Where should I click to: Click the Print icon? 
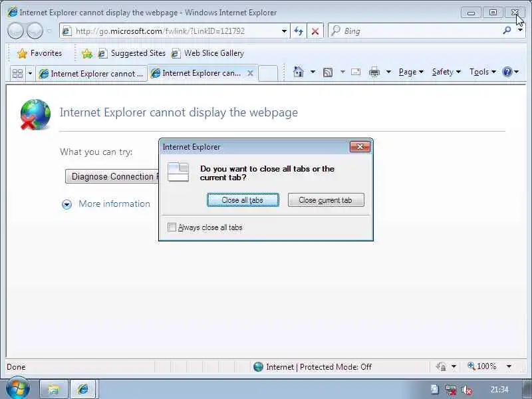374,72
